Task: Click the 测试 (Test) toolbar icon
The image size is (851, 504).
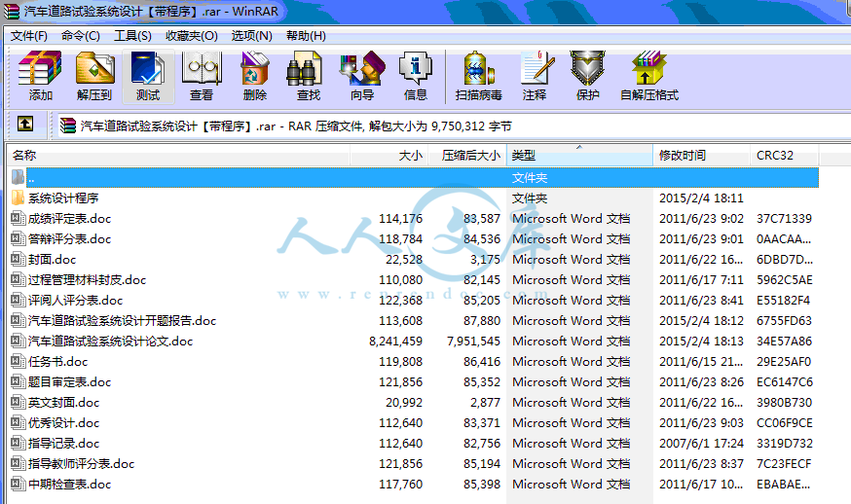Action: (x=148, y=76)
